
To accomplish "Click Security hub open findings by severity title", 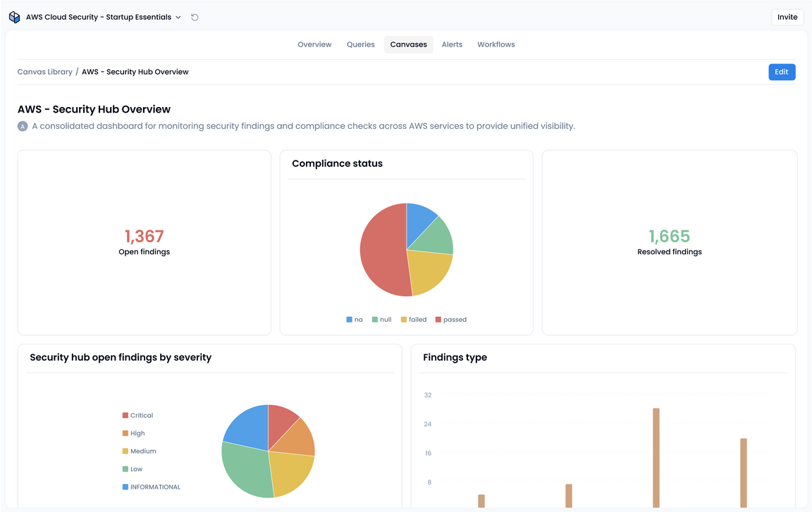I will pyautogui.click(x=121, y=357).
